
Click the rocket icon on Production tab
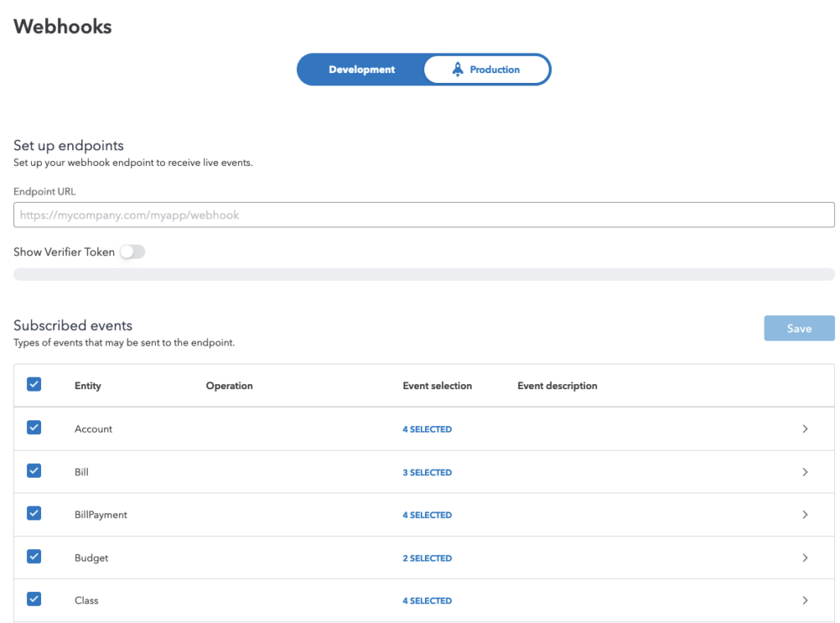[457, 69]
